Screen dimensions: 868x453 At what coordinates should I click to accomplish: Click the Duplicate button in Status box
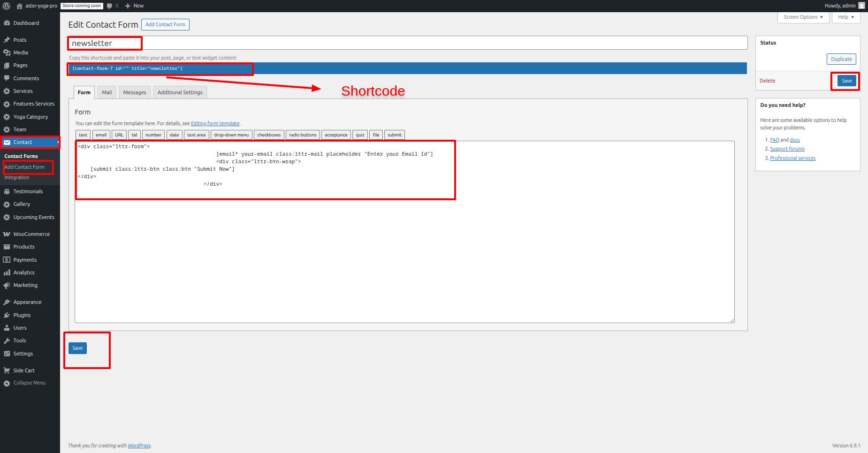841,59
